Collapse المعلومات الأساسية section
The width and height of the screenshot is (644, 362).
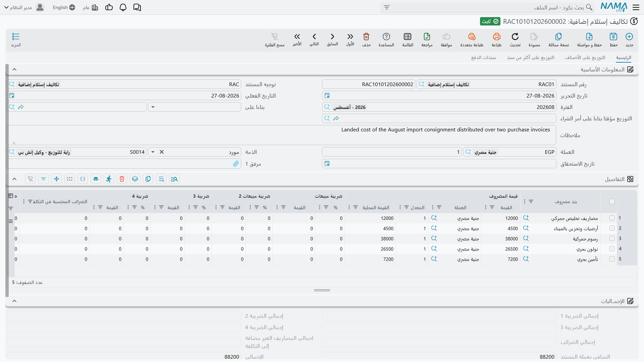click(14, 69)
